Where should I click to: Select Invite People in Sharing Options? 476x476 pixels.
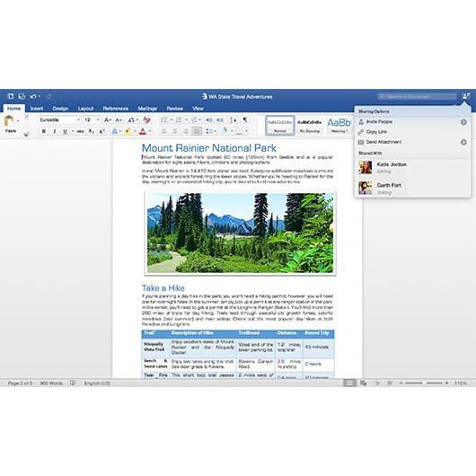379,122
